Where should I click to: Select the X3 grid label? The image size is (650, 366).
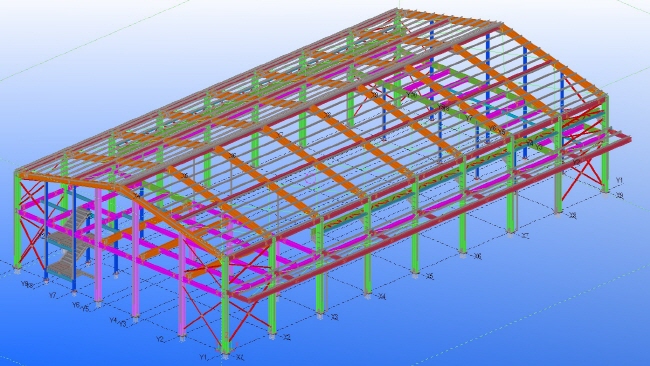pos(335,317)
